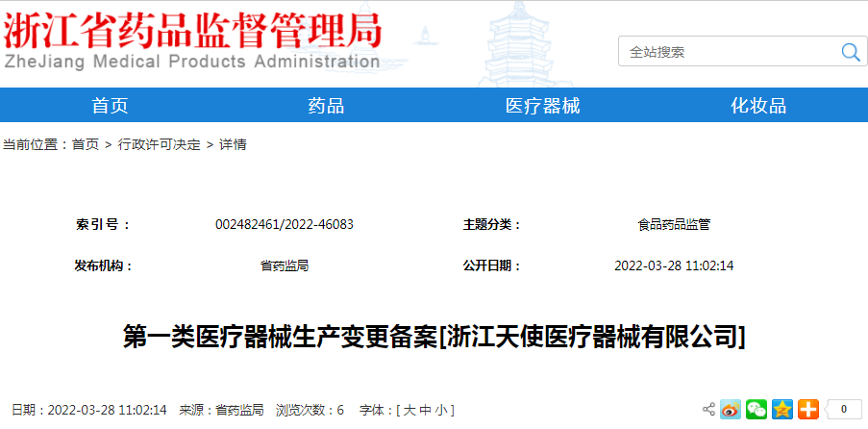Click the 食品药品监管 topic category value
Viewport: 868px width, 429px height.
[x=674, y=225]
